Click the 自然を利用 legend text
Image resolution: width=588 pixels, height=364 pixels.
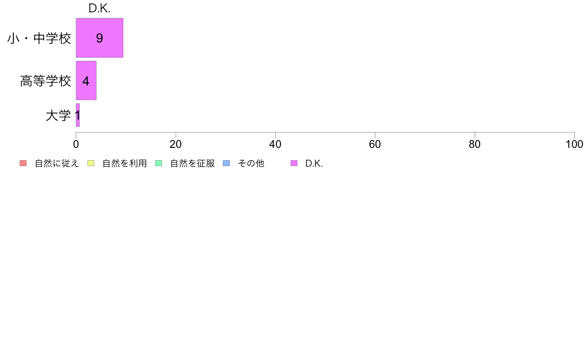pos(125,163)
